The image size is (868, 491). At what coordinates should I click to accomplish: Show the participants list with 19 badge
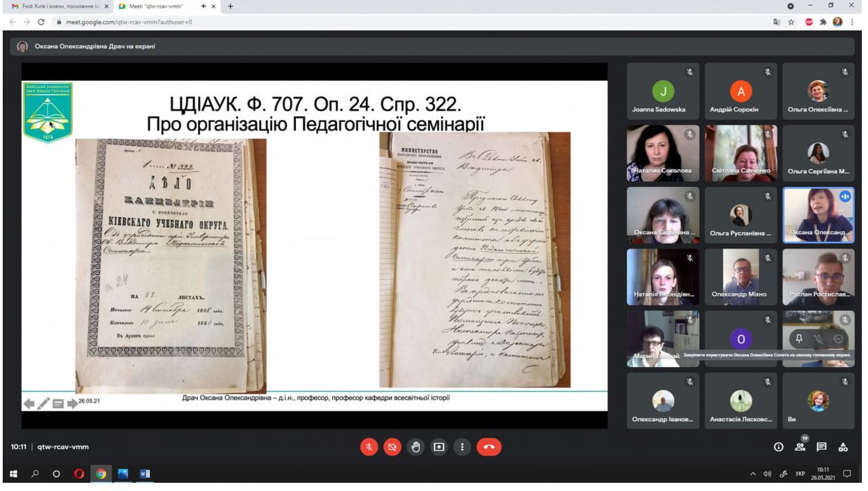pos(799,447)
